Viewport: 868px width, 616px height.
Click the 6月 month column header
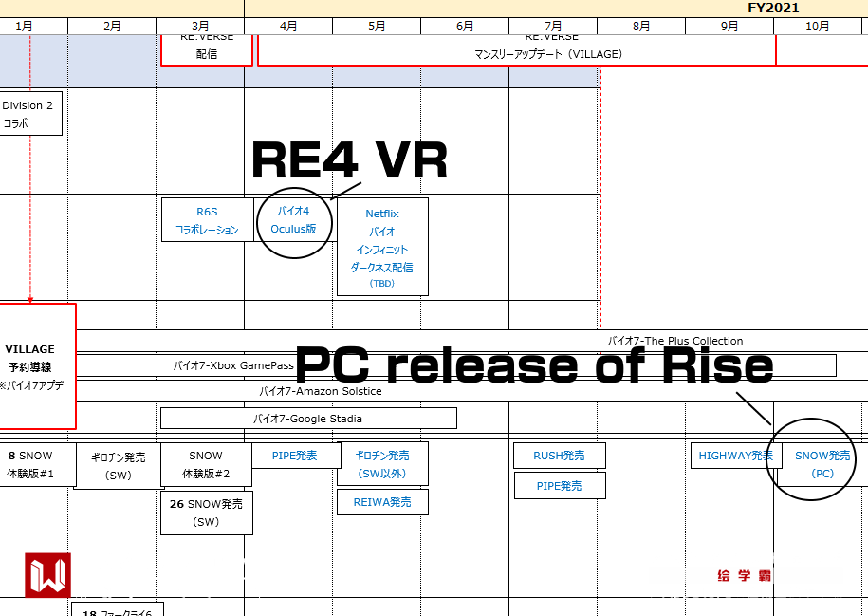point(465,26)
